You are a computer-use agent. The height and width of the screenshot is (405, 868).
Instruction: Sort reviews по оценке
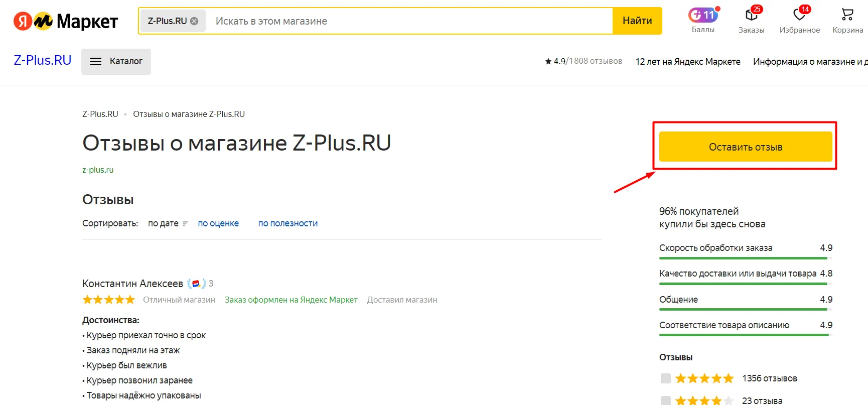[x=218, y=223]
